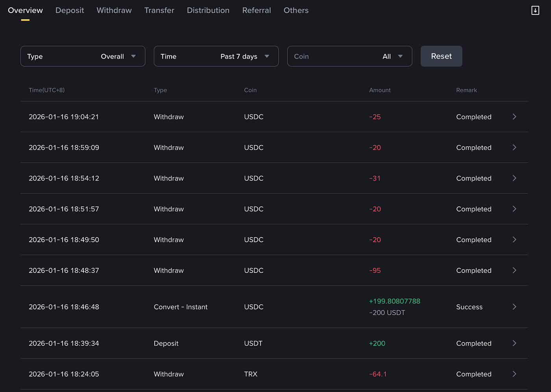Click the Convert - Instant type cell
Image resolution: width=551 pixels, height=392 pixels.
pos(181,307)
